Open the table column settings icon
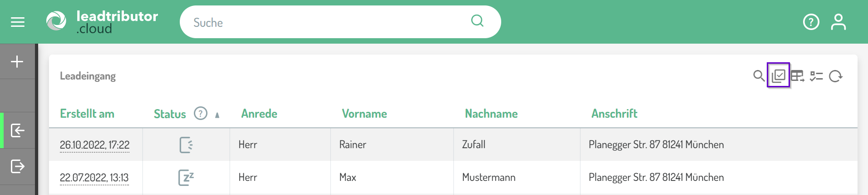The height and width of the screenshot is (195, 868). (x=797, y=76)
